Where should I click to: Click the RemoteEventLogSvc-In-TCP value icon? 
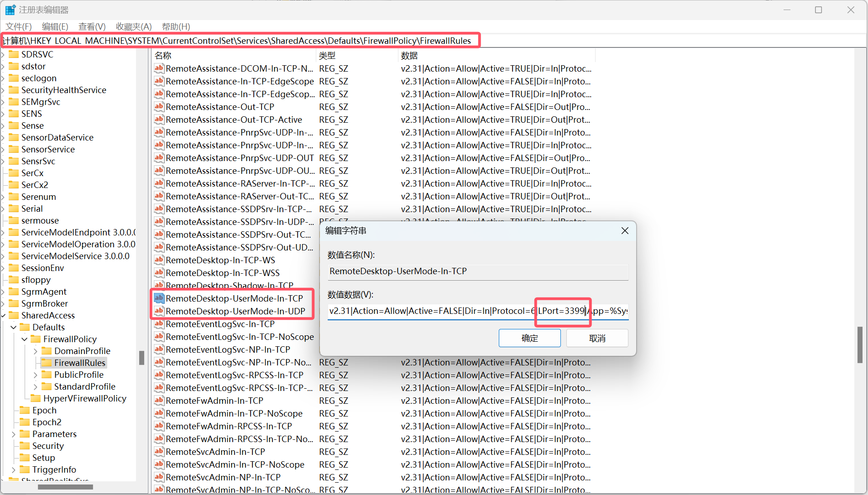(159, 324)
